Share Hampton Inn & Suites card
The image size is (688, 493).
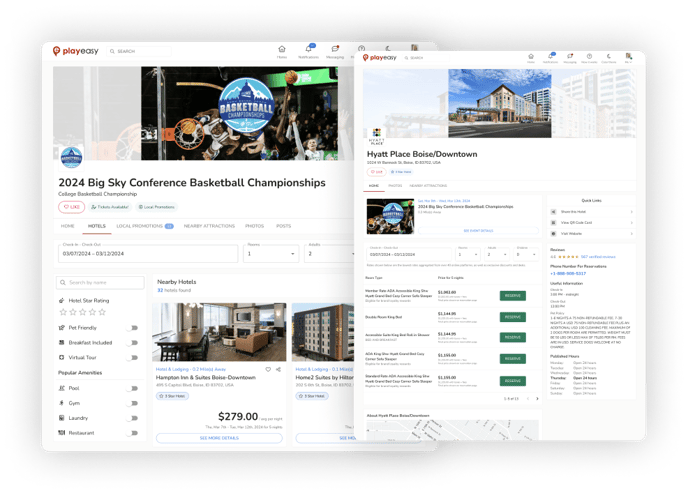(x=279, y=369)
